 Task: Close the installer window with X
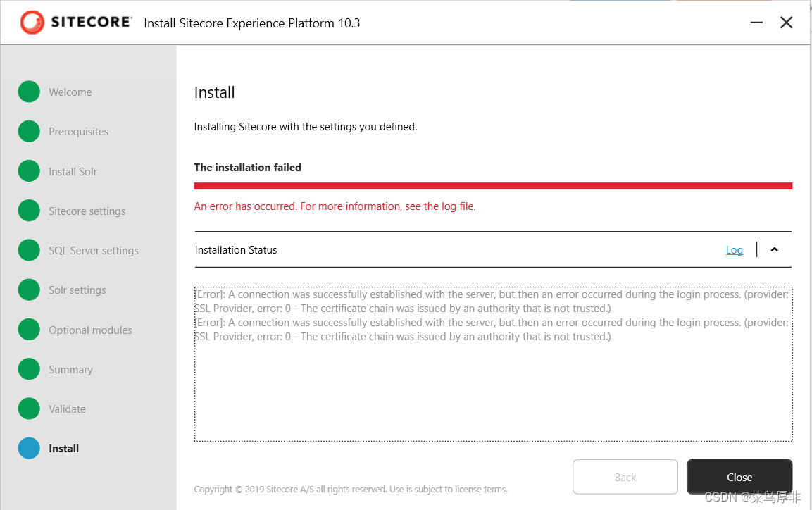coord(786,23)
